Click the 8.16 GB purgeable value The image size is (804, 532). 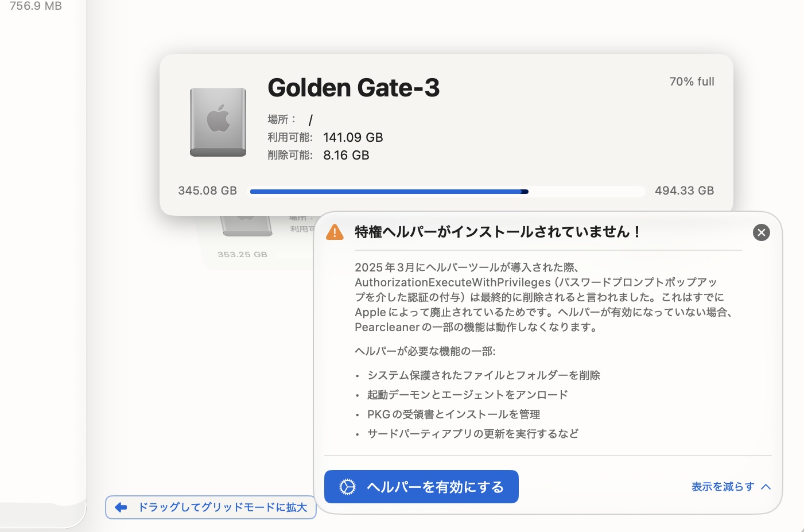point(346,155)
